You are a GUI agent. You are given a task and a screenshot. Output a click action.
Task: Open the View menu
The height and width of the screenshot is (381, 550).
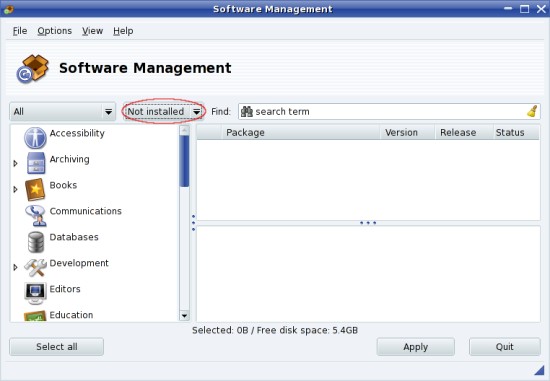tap(92, 31)
